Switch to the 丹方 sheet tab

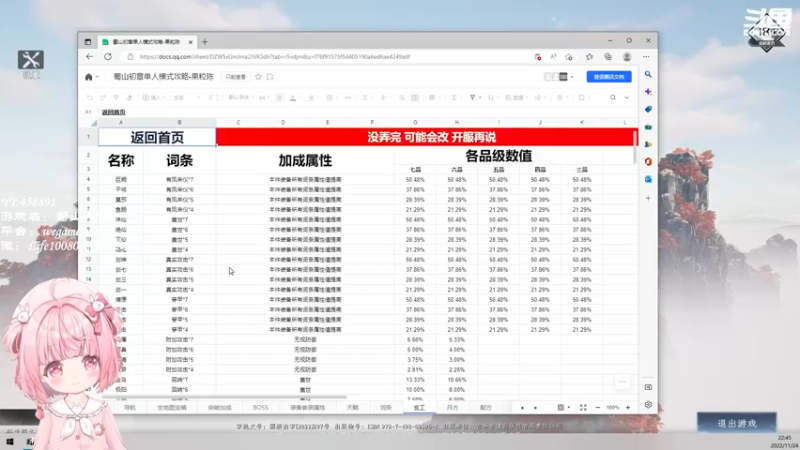[453, 408]
